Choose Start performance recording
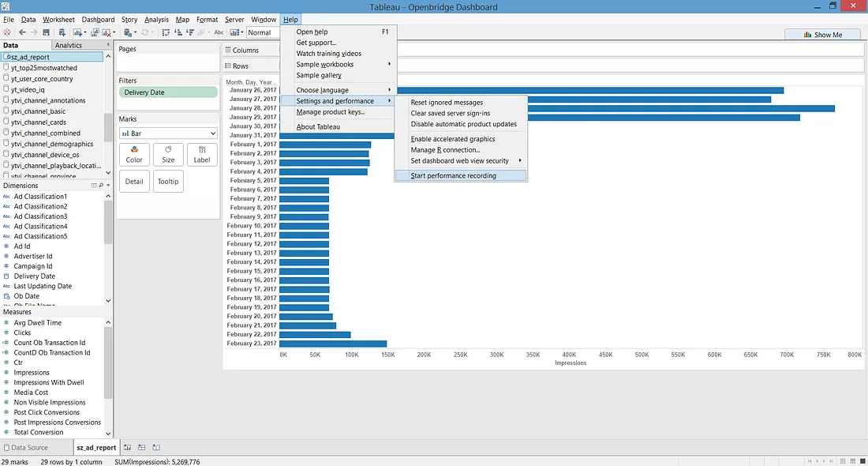Viewport: 868px width, 466px height. 461,175
